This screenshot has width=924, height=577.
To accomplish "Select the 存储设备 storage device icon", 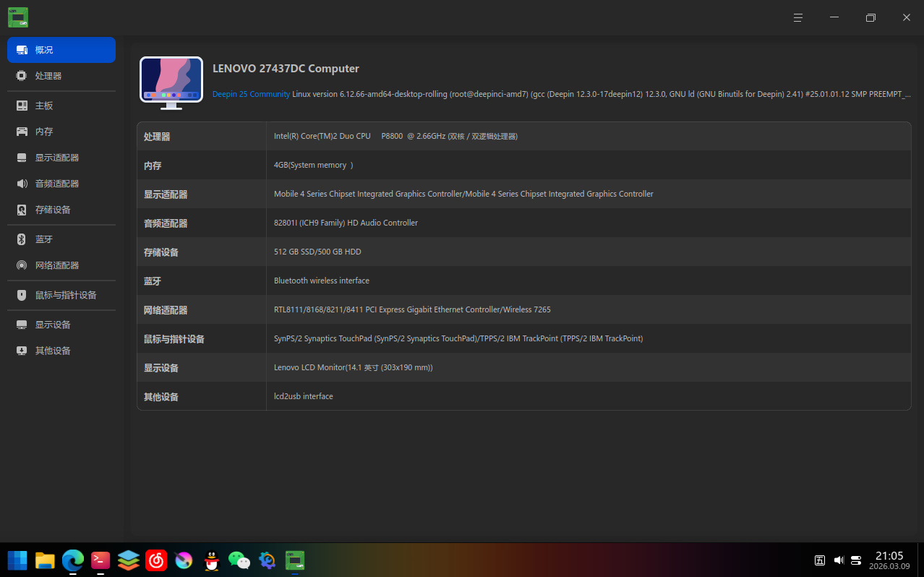I will coord(22,210).
